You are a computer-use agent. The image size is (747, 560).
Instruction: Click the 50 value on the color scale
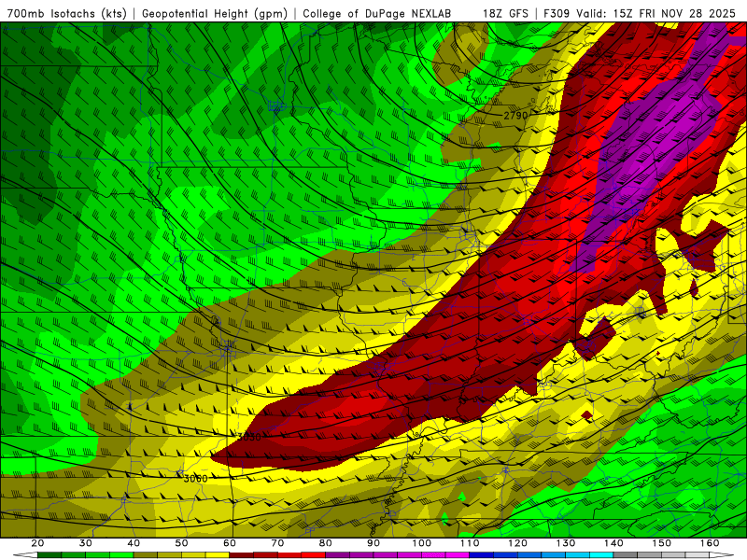click(x=181, y=543)
